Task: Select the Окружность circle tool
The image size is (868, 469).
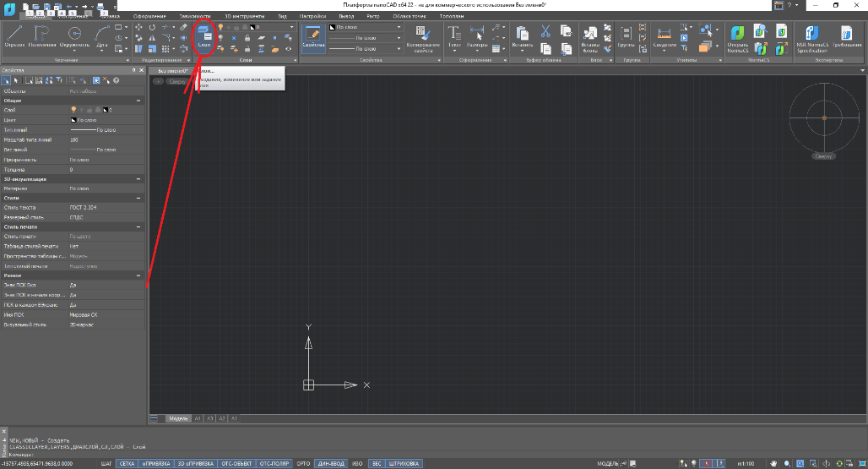Action: (x=74, y=36)
